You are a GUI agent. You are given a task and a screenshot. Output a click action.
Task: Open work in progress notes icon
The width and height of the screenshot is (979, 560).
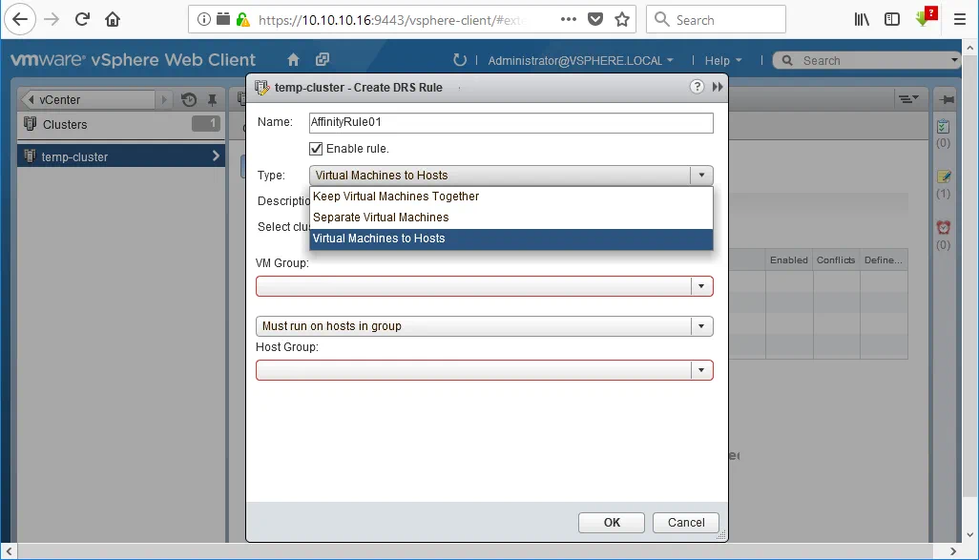[943, 177]
